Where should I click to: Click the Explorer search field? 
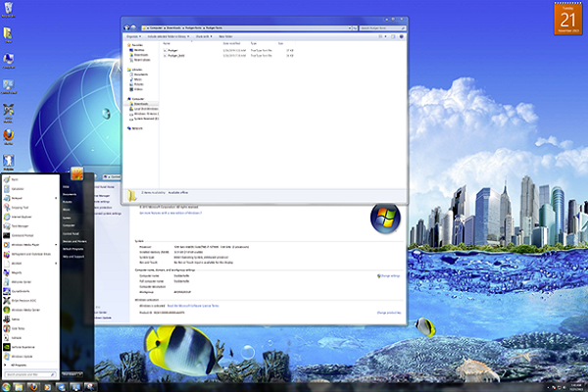(x=382, y=28)
